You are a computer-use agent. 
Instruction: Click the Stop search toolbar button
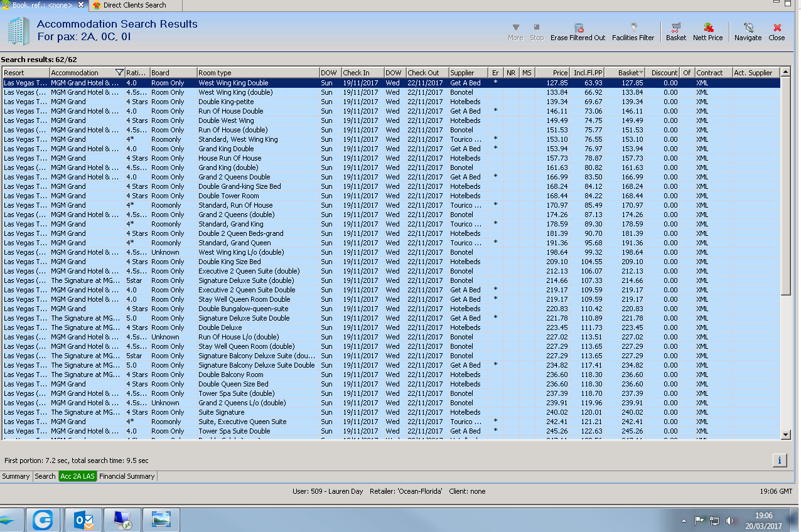coord(537,32)
